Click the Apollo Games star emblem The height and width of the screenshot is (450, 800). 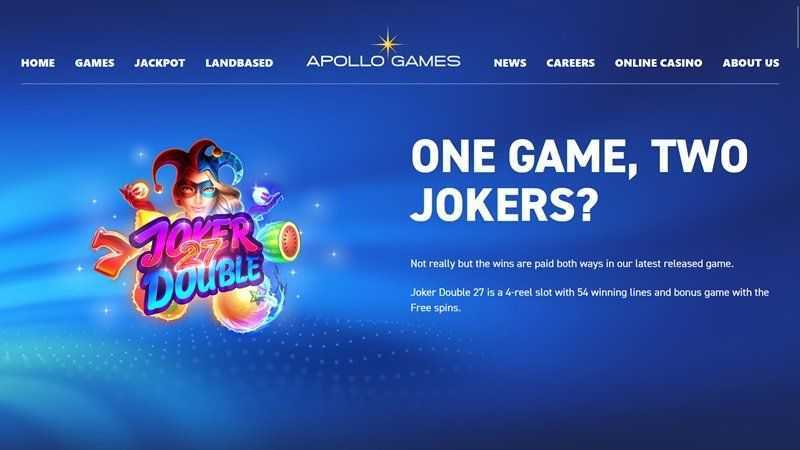[x=388, y=43]
